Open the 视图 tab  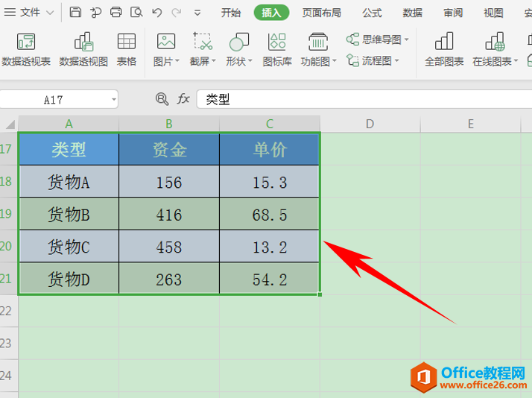tap(493, 13)
